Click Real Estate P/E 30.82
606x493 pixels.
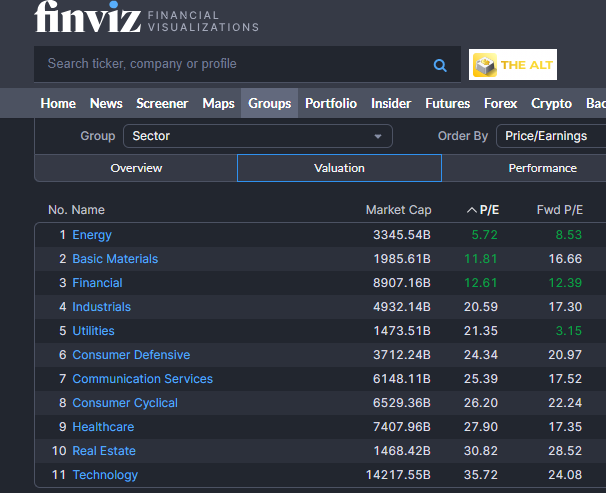pyautogui.click(x=481, y=450)
